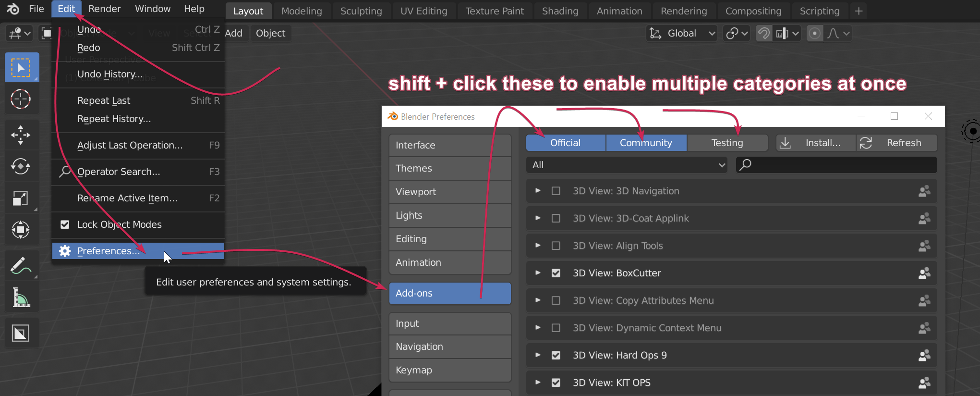Open the Global orientation dropdown
The height and width of the screenshot is (396, 980).
(681, 33)
